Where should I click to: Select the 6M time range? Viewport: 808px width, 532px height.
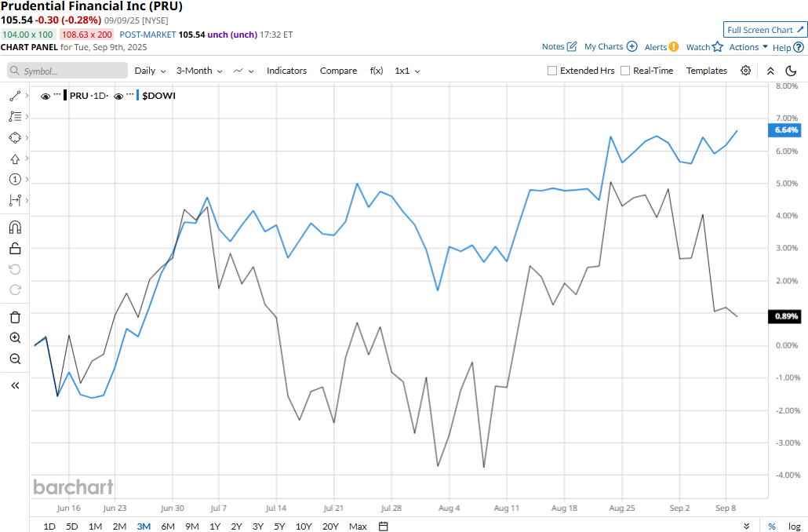168,527
